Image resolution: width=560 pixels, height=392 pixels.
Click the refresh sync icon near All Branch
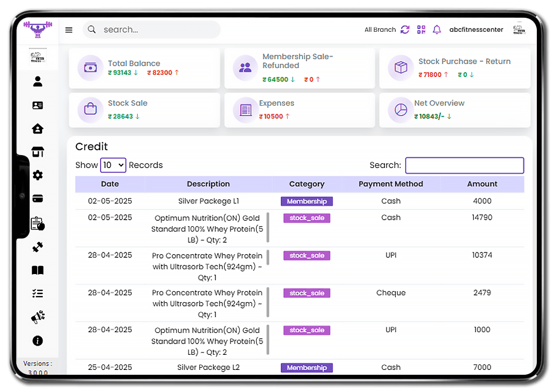[405, 30]
